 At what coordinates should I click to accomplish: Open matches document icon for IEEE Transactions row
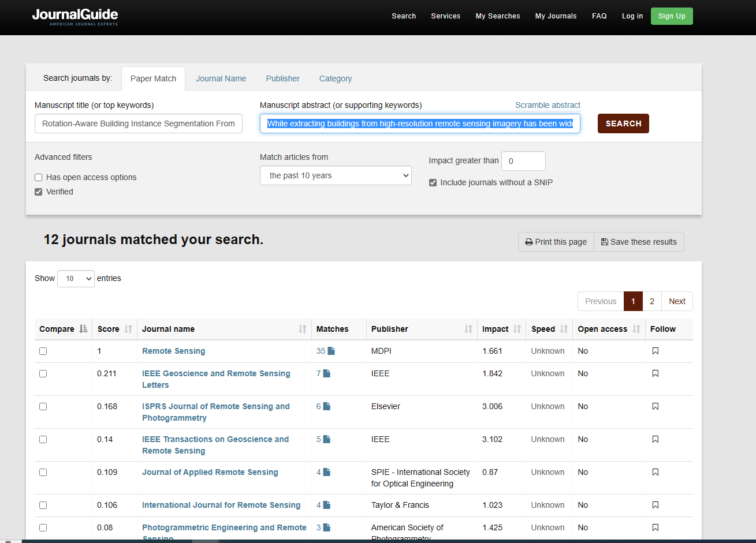pos(326,439)
